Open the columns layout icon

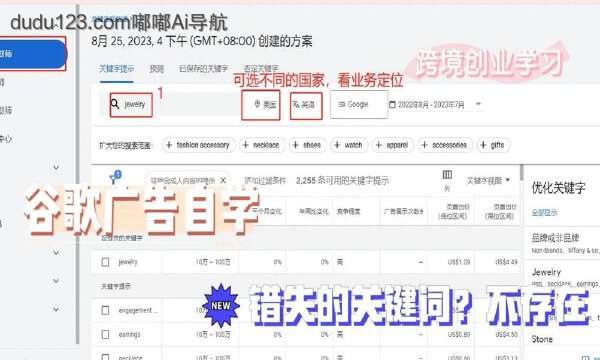[x=447, y=175]
